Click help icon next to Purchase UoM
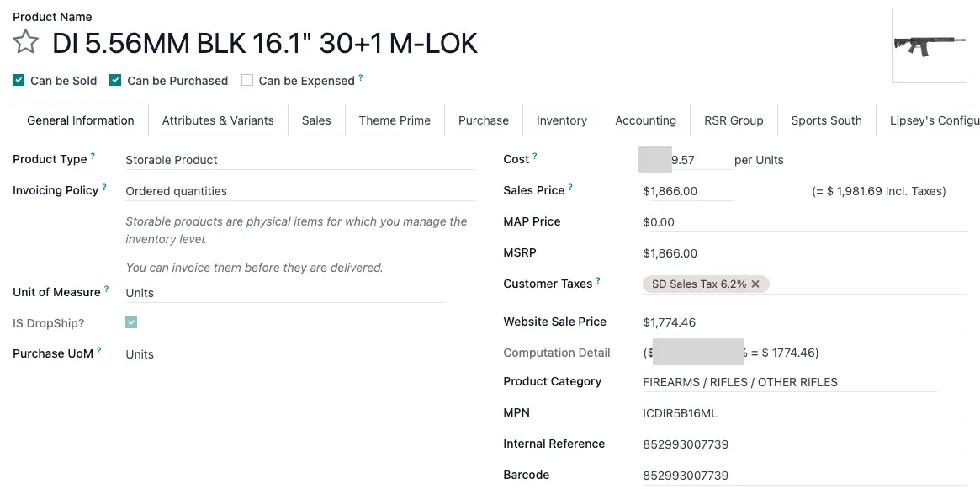 [99, 351]
